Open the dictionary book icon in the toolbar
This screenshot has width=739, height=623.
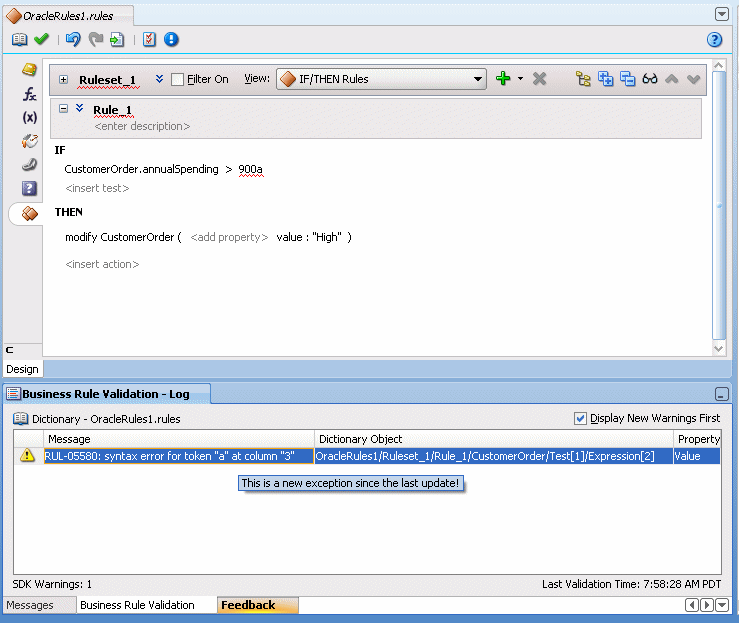click(19, 39)
